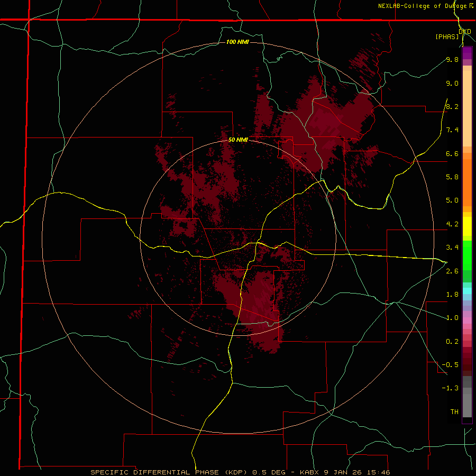
Task: Click the 0.2 color scale value
Action: [x=452, y=342]
